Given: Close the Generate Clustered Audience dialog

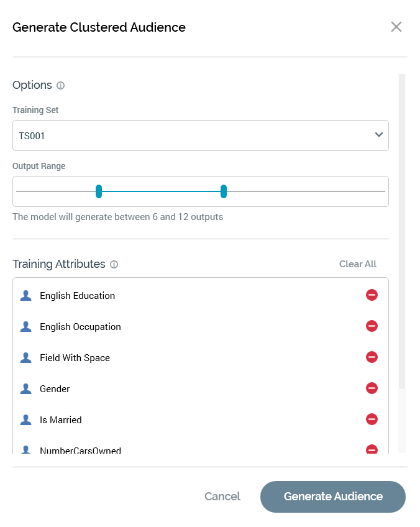Looking at the screenshot, I should [x=396, y=27].
